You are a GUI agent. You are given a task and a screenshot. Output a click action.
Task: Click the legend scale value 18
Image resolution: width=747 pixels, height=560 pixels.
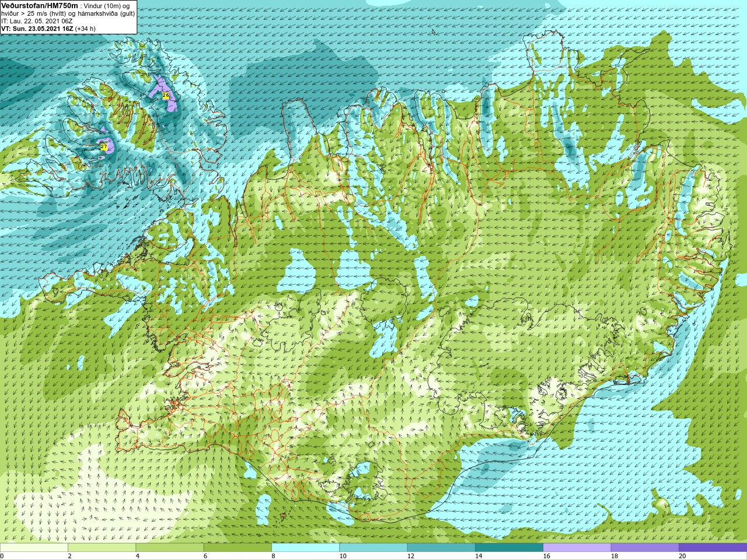(615, 556)
